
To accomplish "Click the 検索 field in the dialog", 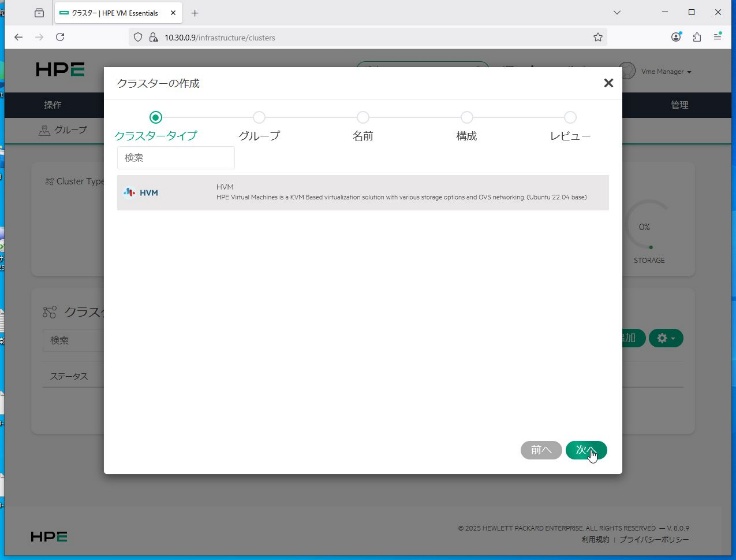I will pos(176,158).
